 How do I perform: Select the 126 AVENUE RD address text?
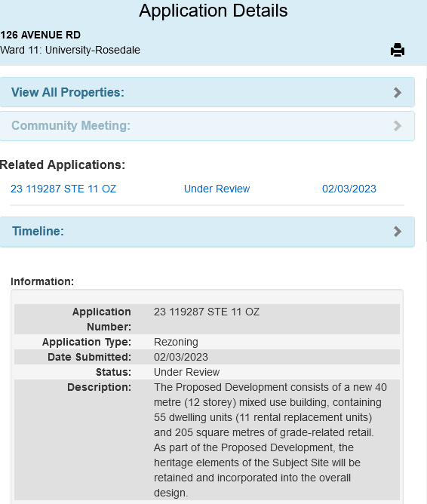(x=41, y=35)
